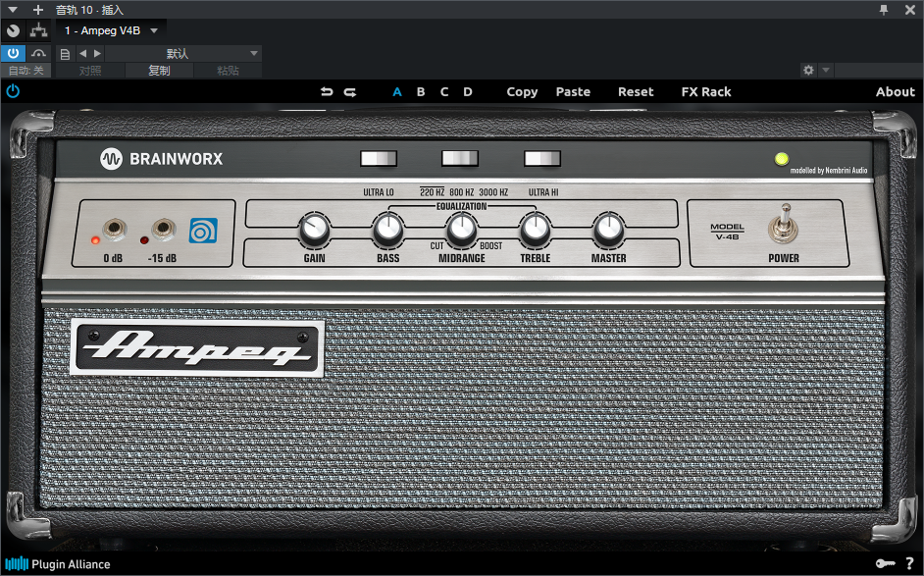Flip the POWER toggle switch
This screenshot has height=576, width=924.
[783, 226]
